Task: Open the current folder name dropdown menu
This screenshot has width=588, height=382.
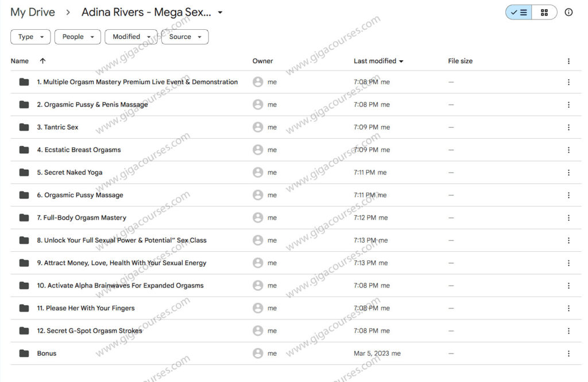Action: click(x=220, y=12)
